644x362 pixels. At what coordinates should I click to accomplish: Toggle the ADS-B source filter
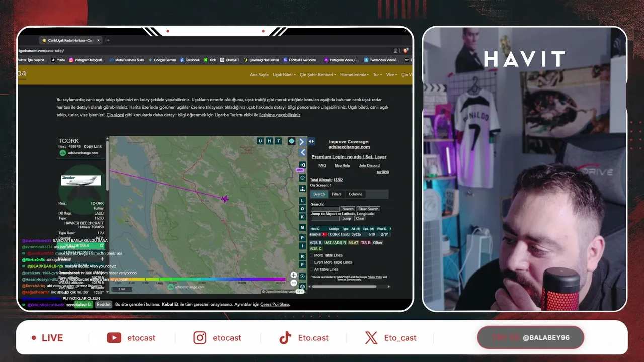pyautogui.click(x=315, y=243)
